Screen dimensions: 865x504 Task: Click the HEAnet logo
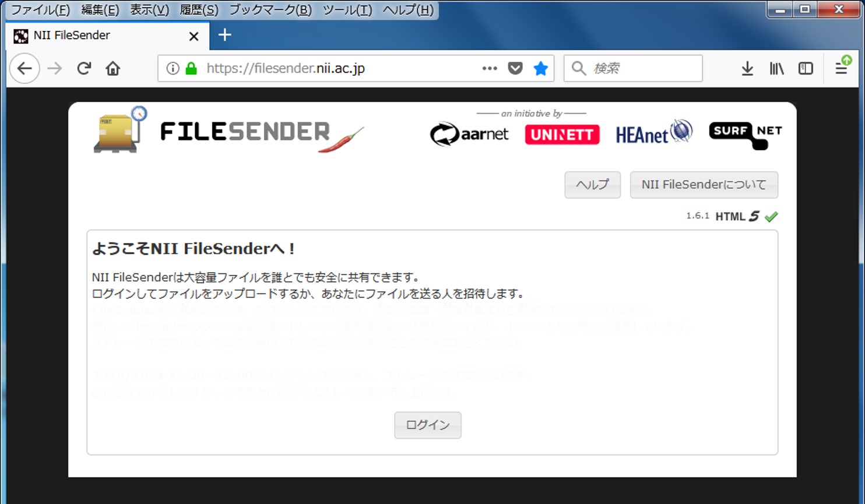(654, 133)
